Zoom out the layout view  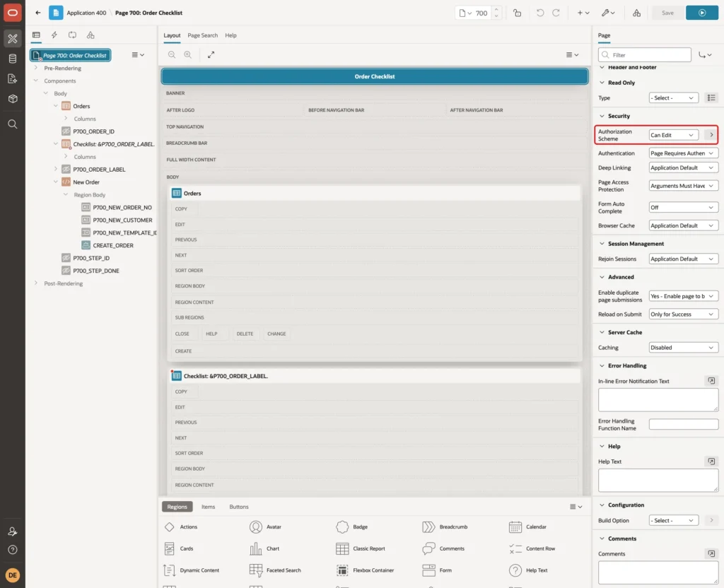[x=172, y=54]
